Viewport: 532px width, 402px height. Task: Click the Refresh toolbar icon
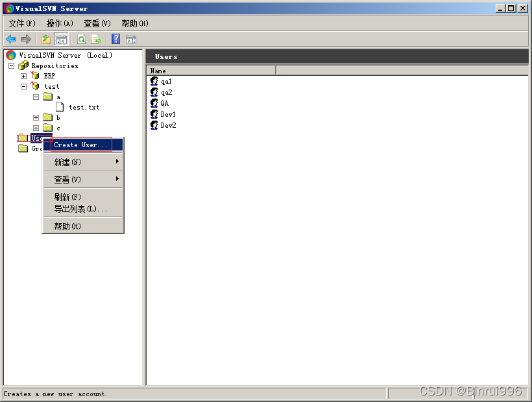(82, 40)
